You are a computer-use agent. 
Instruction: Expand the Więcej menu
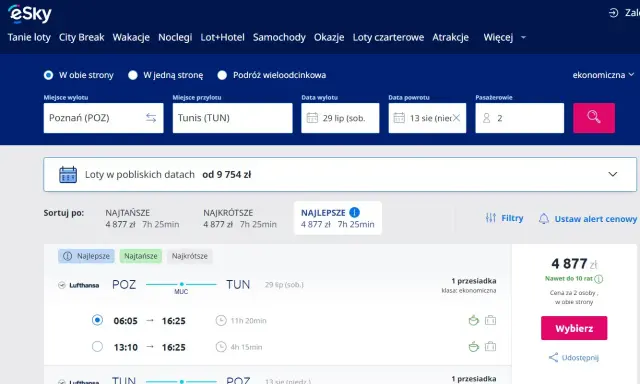click(x=504, y=38)
